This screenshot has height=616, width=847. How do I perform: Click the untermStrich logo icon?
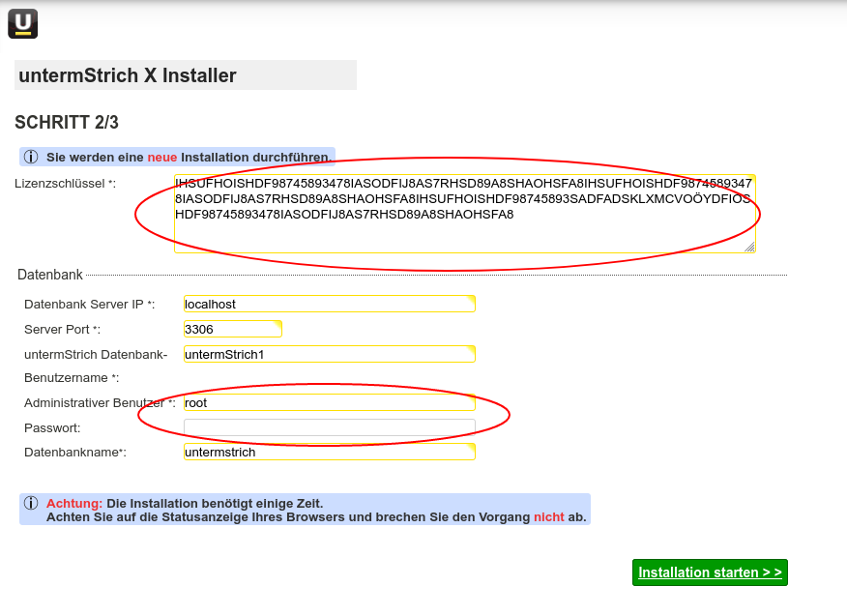click(23, 23)
